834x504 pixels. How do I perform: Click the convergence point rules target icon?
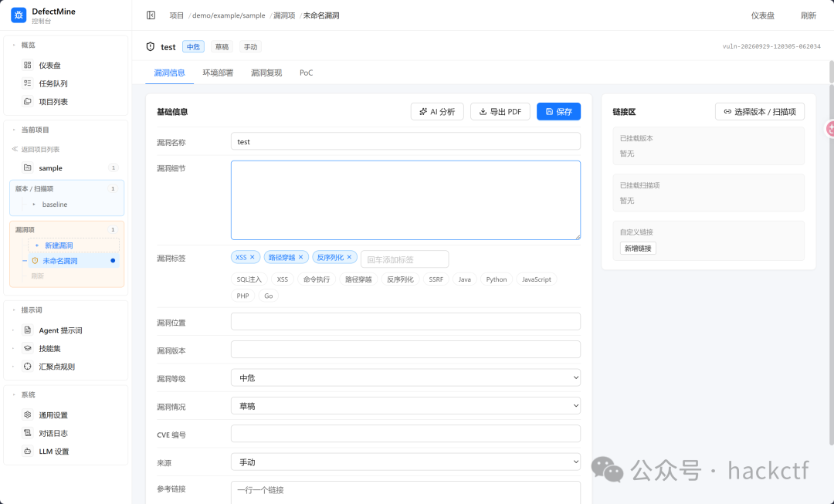pos(28,367)
